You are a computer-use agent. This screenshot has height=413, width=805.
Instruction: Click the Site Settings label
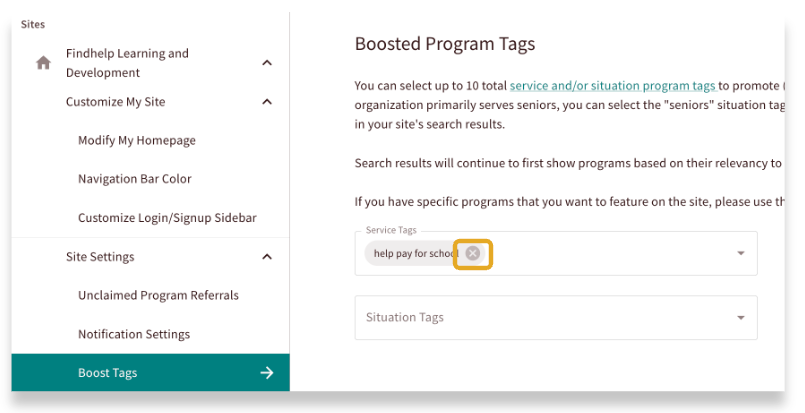tap(100, 257)
